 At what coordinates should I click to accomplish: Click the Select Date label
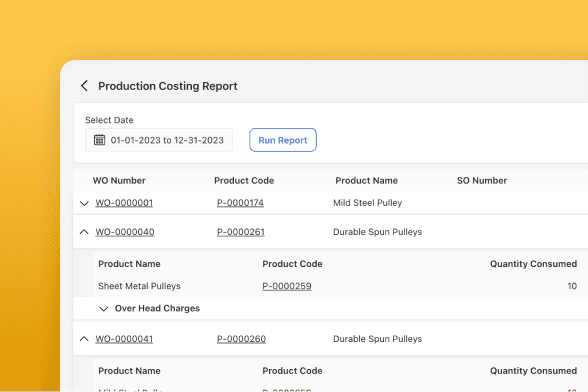click(109, 120)
